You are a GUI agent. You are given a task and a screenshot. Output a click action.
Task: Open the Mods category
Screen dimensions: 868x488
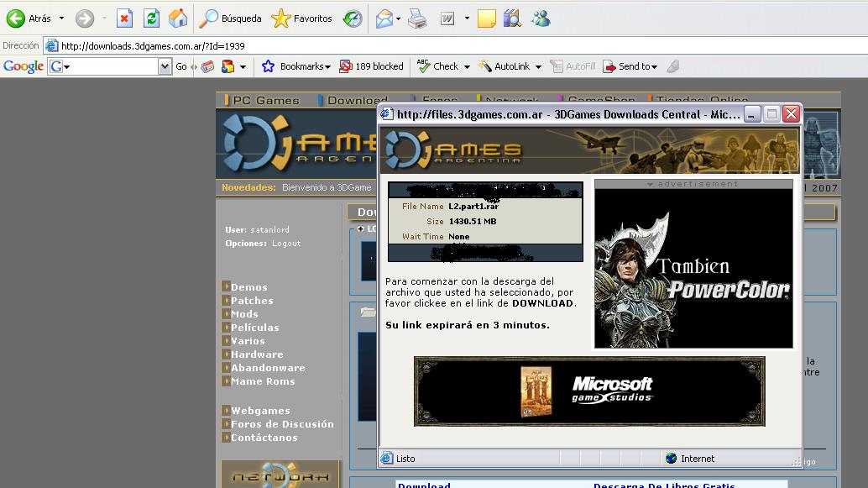[x=244, y=314]
